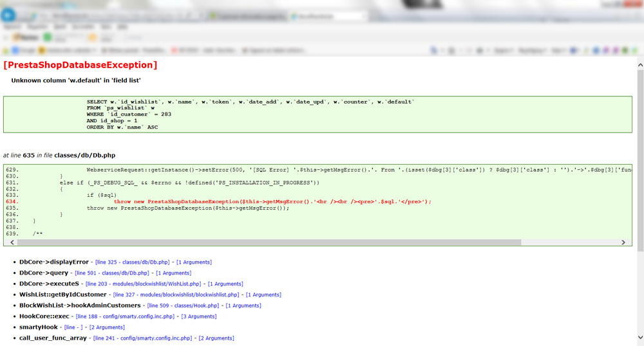
Task: Click the [PrestaShopDatabaseException] heading
Action: tap(80, 65)
